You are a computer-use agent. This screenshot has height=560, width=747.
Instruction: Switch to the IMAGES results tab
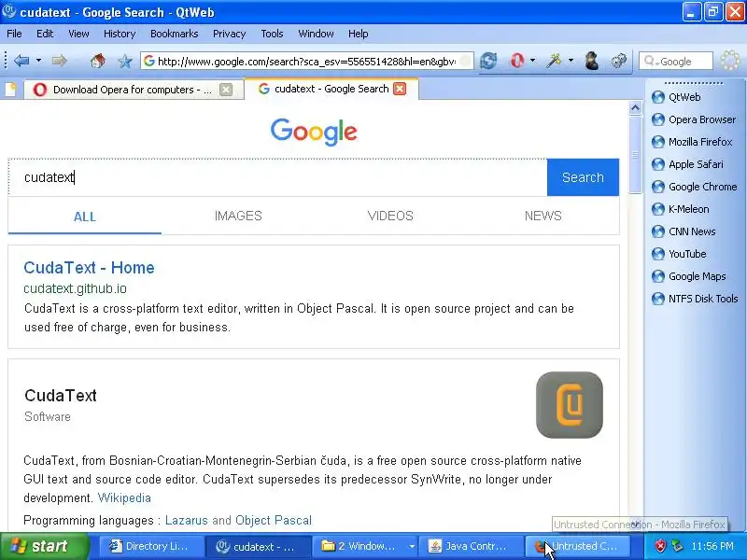(x=238, y=216)
